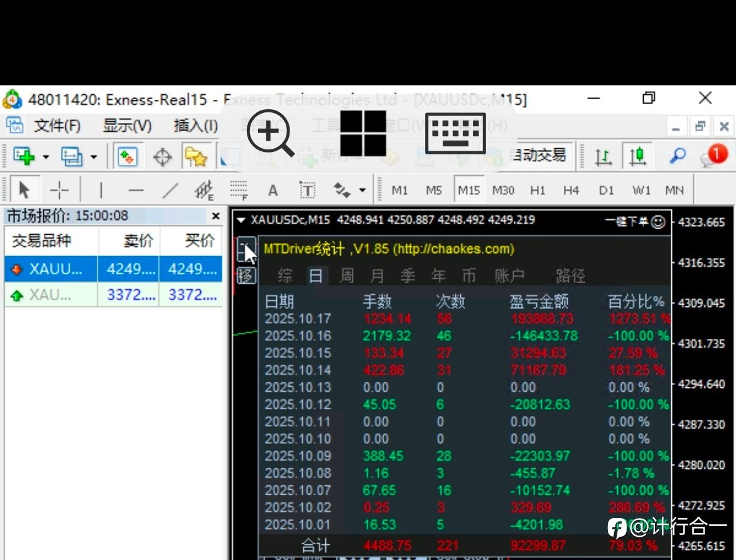Toggle the 自动交易 auto trading button
736x560 pixels.
coord(540,155)
